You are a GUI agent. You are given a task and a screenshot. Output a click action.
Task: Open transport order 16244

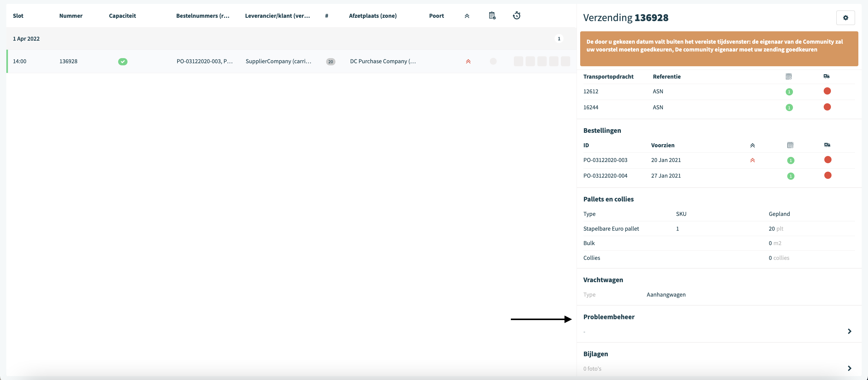pyautogui.click(x=591, y=107)
